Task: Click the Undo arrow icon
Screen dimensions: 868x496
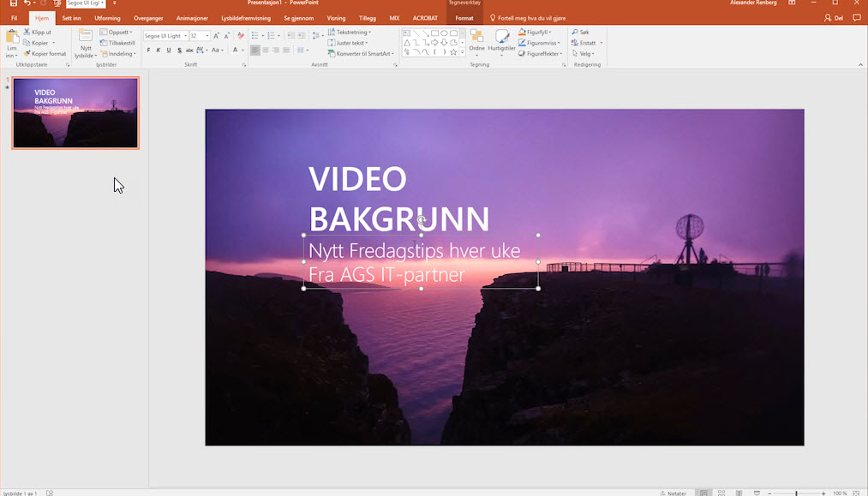Action: point(27,3)
